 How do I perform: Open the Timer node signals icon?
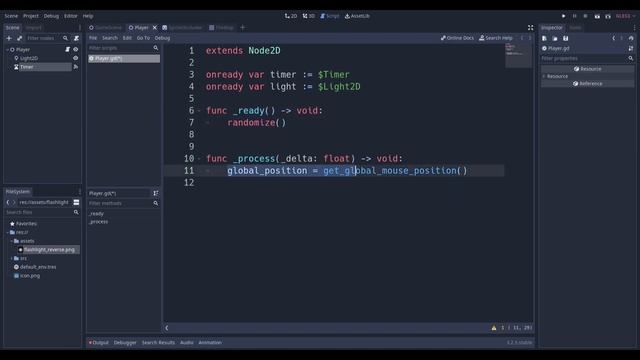76,67
